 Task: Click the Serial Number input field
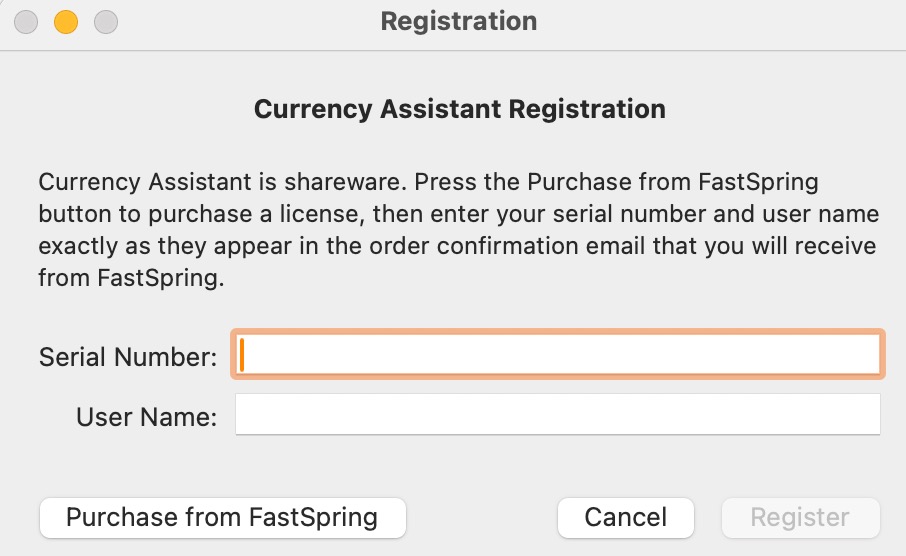click(x=557, y=354)
